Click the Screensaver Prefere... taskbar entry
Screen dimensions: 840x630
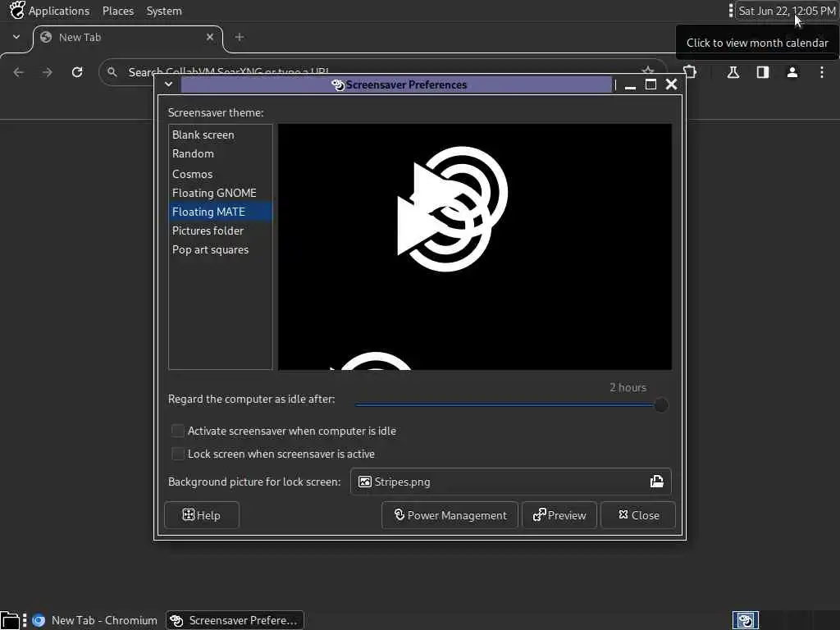coord(235,620)
